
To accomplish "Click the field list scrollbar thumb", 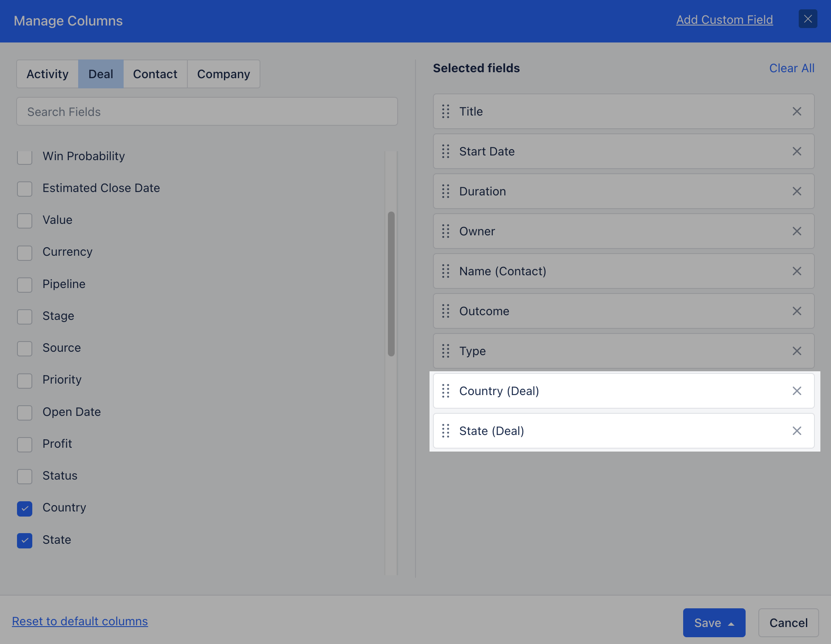I will (391, 284).
